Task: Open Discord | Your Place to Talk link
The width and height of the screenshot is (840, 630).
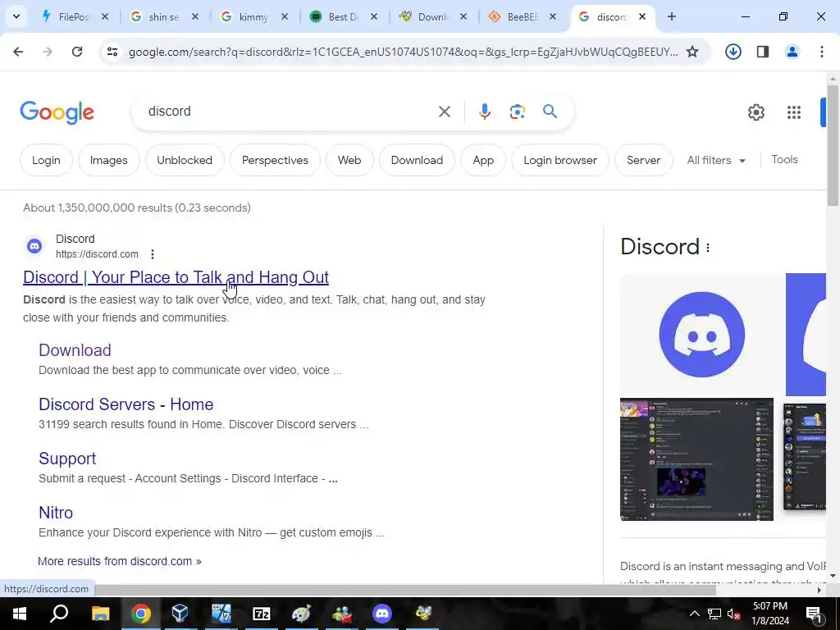Action: pyautogui.click(x=176, y=277)
